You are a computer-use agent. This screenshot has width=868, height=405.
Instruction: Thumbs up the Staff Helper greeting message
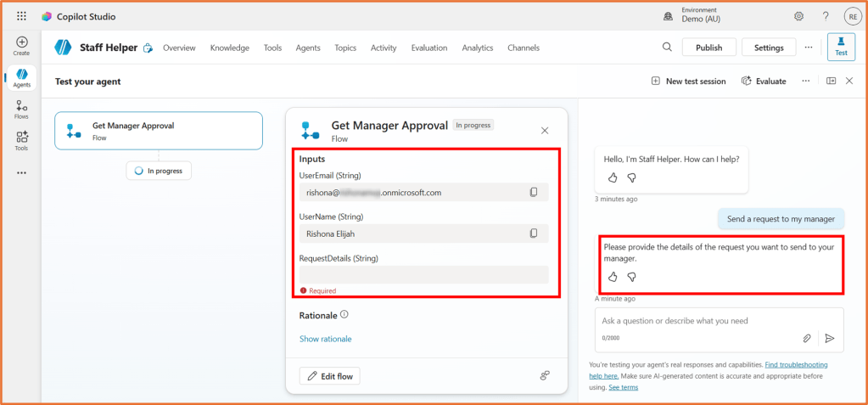613,177
